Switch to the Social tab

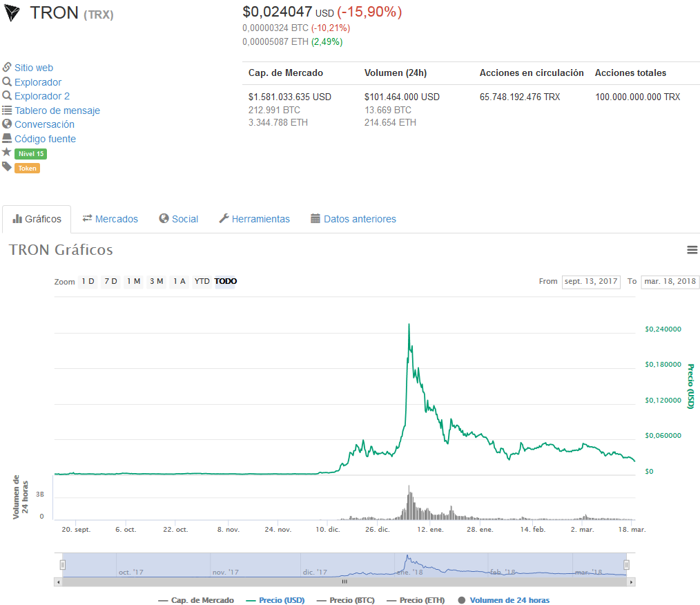tap(179, 219)
